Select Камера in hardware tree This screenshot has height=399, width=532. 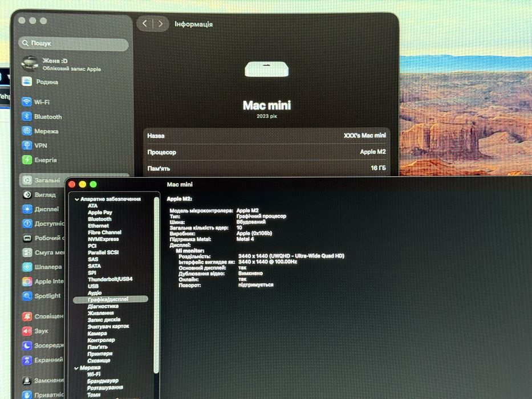tap(98, 333)
